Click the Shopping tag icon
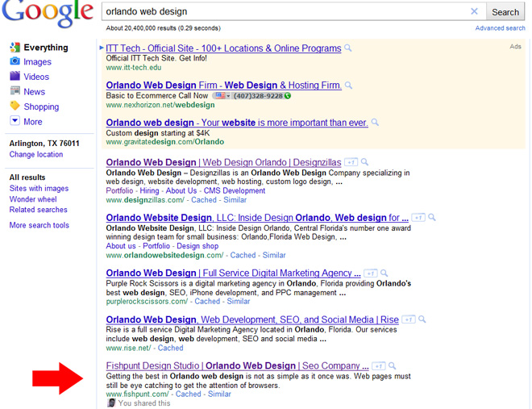Screen dimensions: 532x409 tap(15, 106)
